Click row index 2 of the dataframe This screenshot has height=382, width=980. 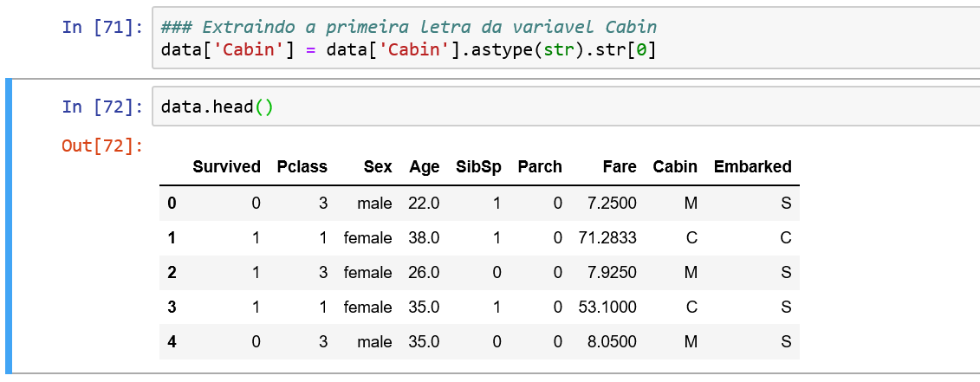click(172, 273)
